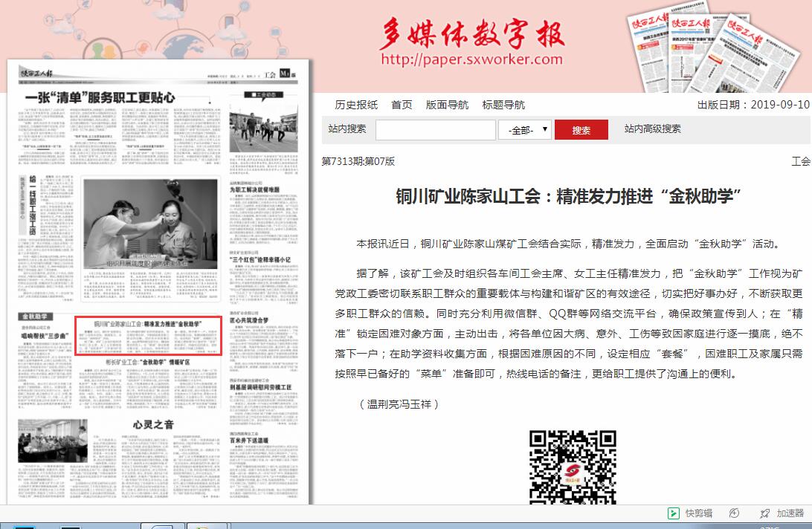Screen dimensions: 812x529
Task: Open the 心灵之音 article on page preview
Action: 153,425
